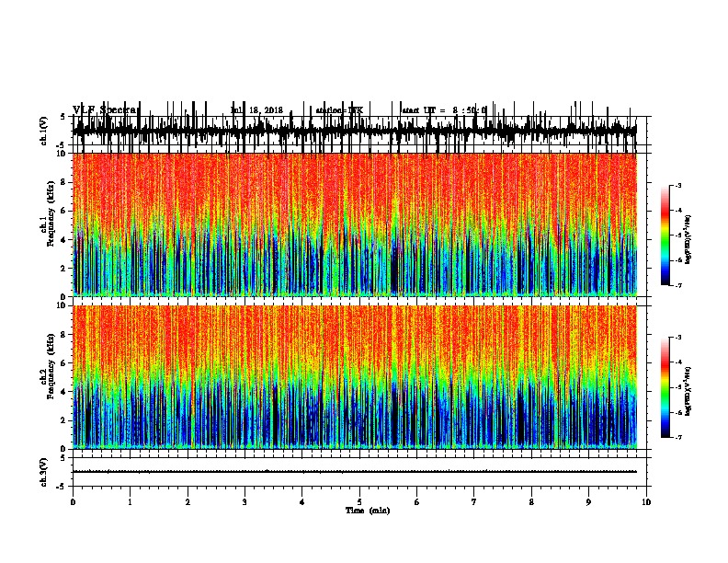Click the "8" kHz tick on ch.1 frequency axis
The width and height of the screenshot is (728, 563).
coord(63,182)
